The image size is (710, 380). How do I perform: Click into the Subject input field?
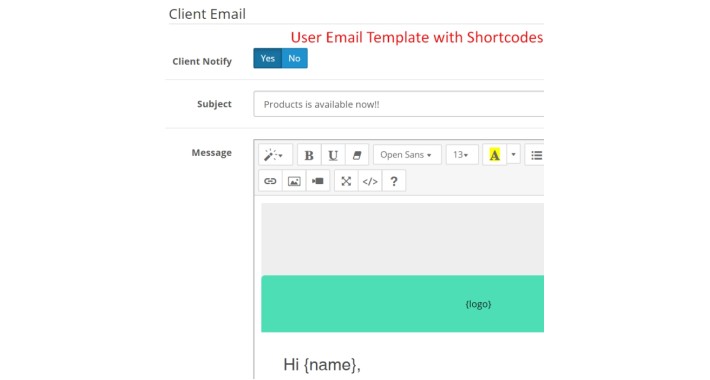click(x=399, y=104)
